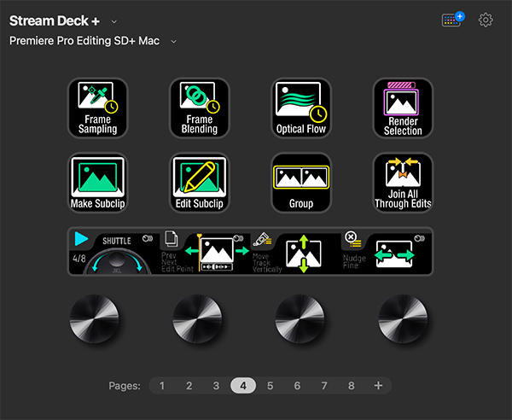Switch to page 2

pos(189,386)
